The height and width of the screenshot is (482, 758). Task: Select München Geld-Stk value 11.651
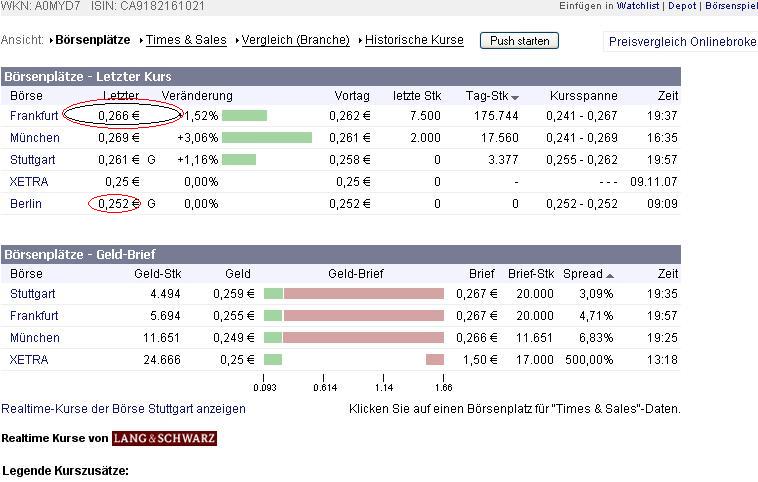(x=161, y=338)
